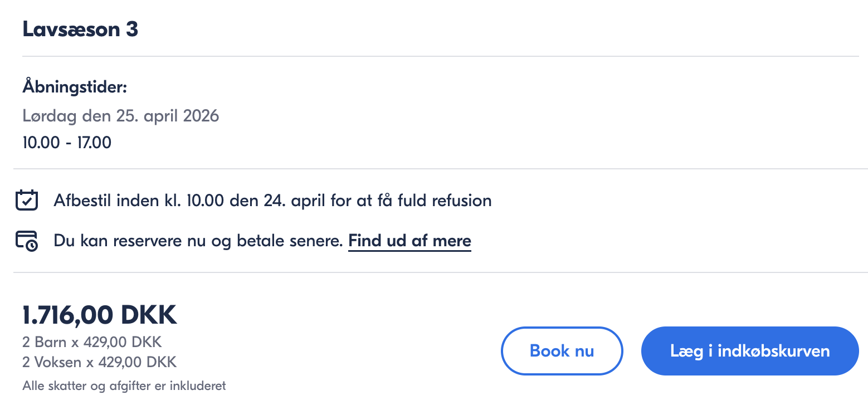Click the opening hours '10.00 - 17.00'

(x=67, y=143)
